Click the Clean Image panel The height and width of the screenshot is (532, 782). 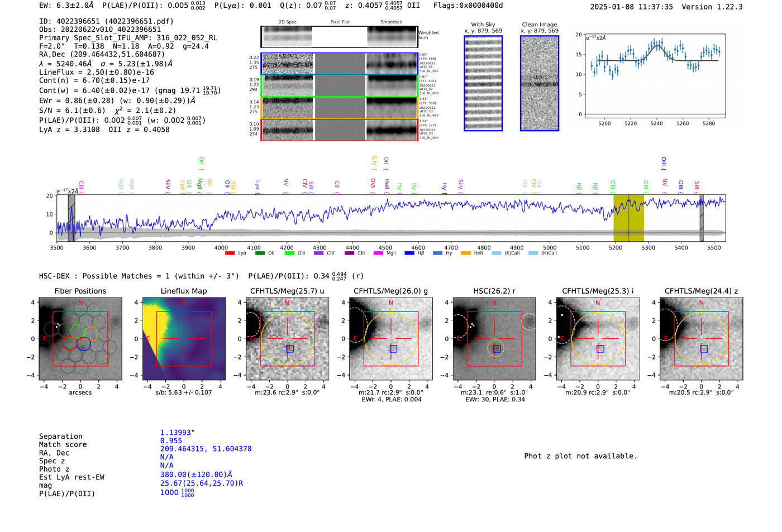[x=540, y=83]
